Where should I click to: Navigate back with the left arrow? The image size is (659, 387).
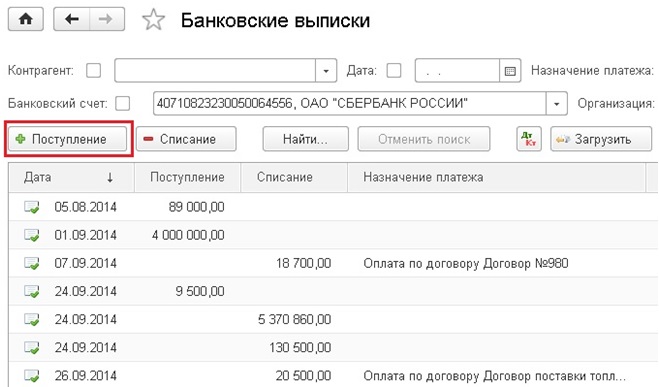71,19
